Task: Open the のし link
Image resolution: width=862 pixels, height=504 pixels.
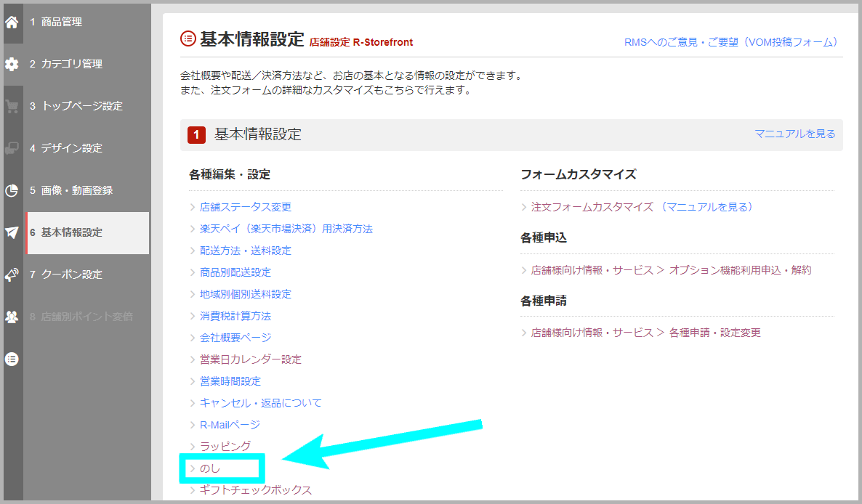Action: (209, 468)
